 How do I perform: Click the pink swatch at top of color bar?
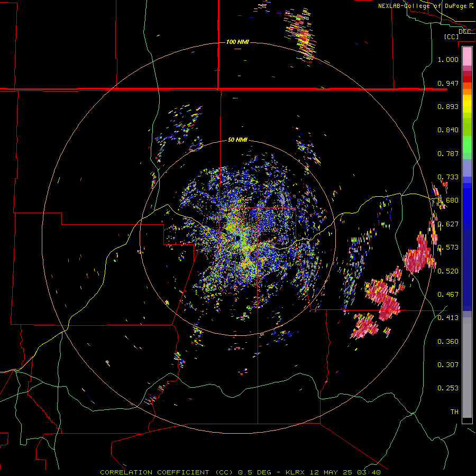point(467,57)
